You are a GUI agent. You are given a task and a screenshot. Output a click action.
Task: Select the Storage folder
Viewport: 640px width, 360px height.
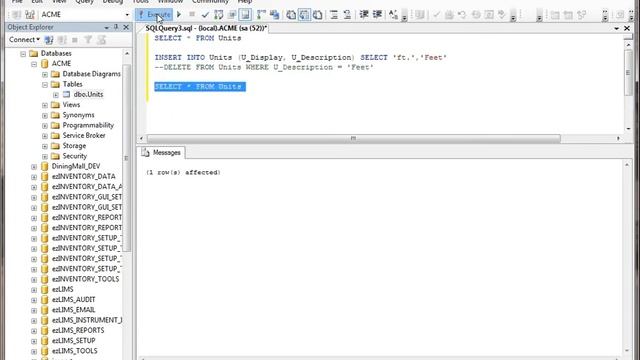point(74,146)
